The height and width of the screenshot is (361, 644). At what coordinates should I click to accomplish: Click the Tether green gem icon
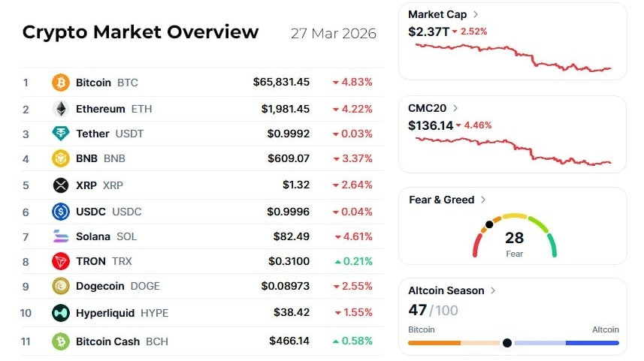(x=60, y=134)
